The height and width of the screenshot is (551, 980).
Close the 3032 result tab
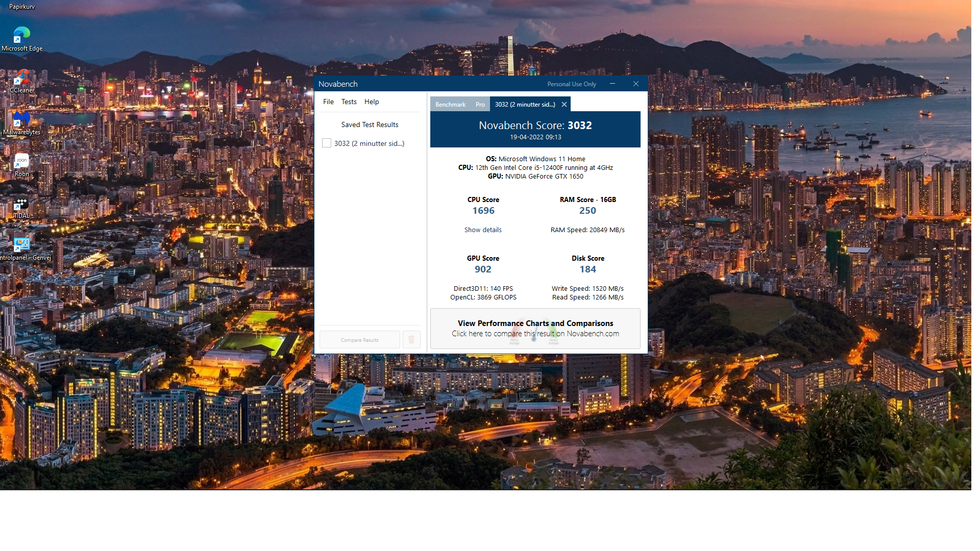(x=564, y=105)
